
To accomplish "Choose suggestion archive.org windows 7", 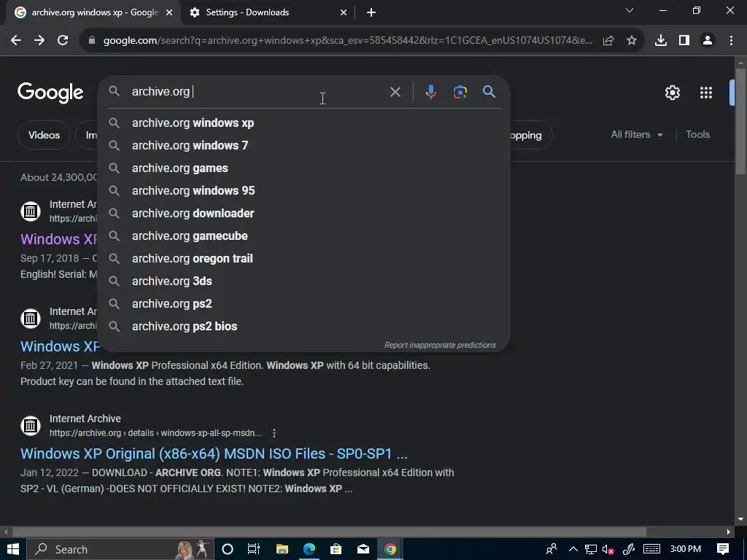I will 303,145.
